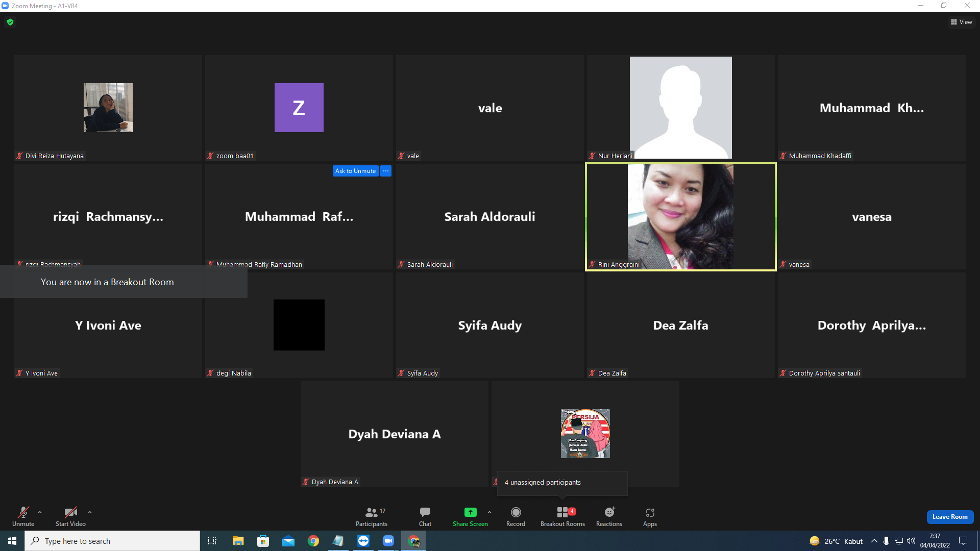
Task: Unmute the microphone
Action: coord(23,516)
